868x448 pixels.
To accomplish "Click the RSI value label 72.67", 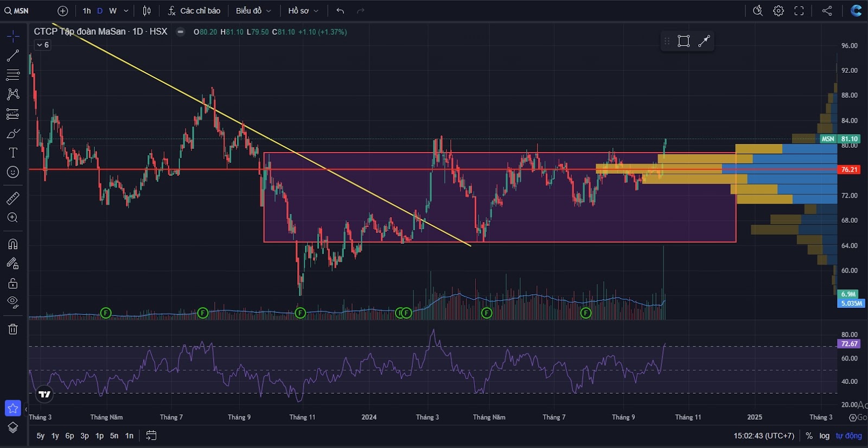I will click(x=849, y=344).
